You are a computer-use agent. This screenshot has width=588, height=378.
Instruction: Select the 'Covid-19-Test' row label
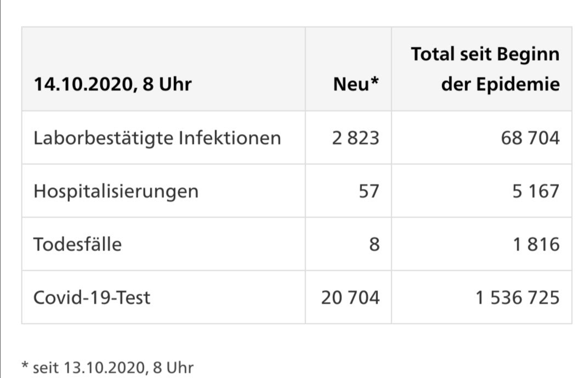92,297
